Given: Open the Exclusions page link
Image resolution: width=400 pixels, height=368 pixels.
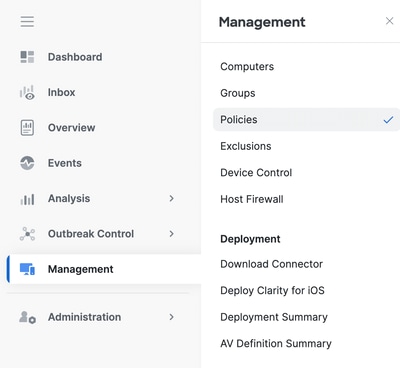Looking at the screenshot, I should (x=246, y=146).
